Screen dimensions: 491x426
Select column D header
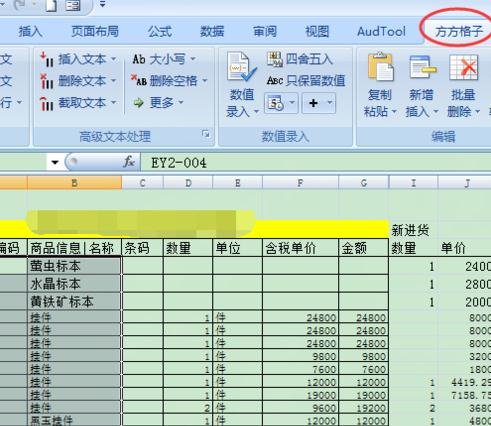(x=188, y=183)
